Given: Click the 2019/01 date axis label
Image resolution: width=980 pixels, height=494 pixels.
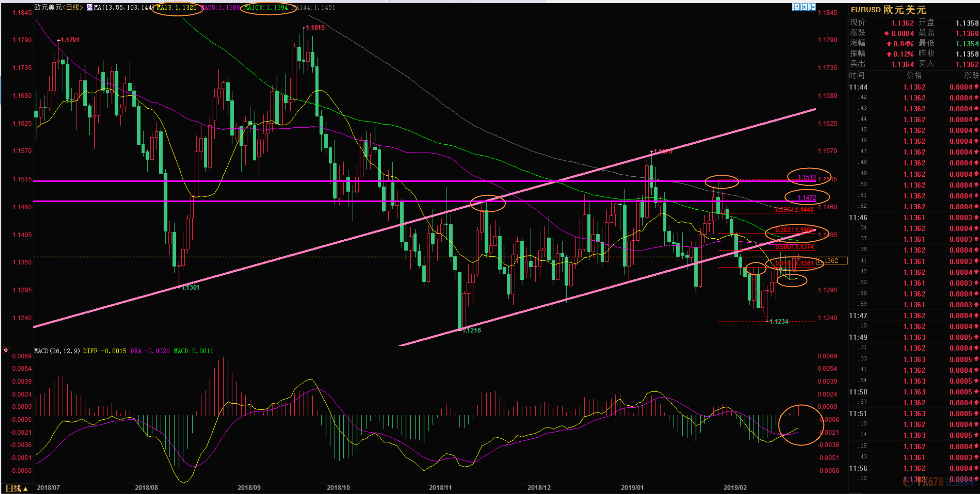Looking at the screenshot, I should coord(632,487).
